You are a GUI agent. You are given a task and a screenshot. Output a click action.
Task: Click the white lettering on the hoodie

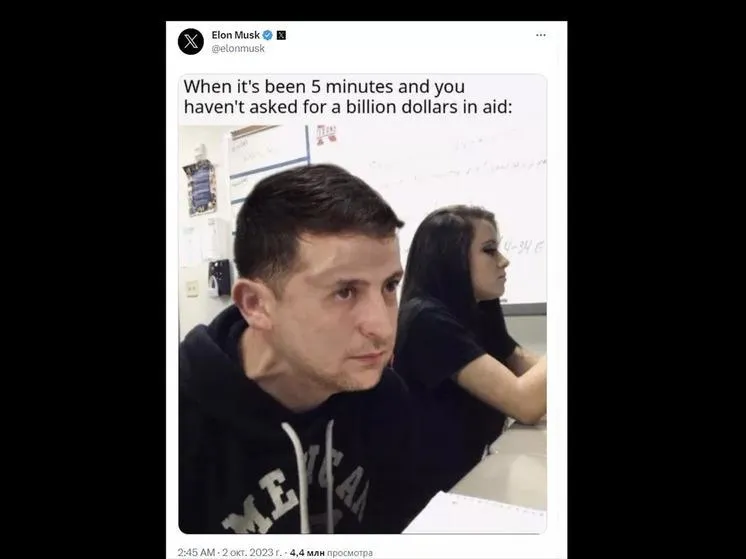pyautogui.click(x=297, y=495)
